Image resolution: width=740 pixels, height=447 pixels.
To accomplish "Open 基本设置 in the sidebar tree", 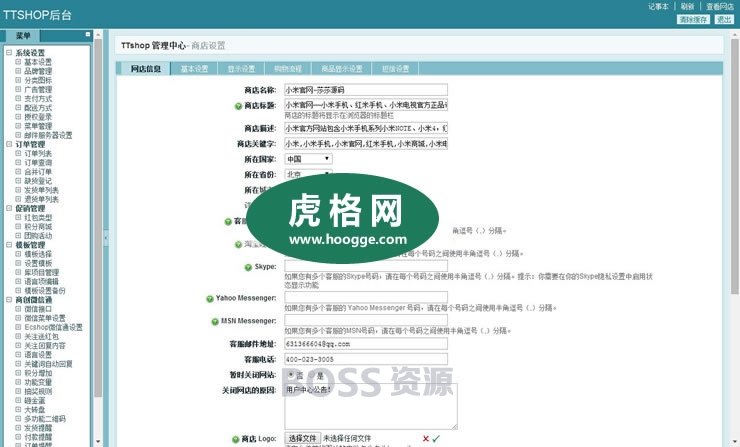I will click(x=38, y=62).
